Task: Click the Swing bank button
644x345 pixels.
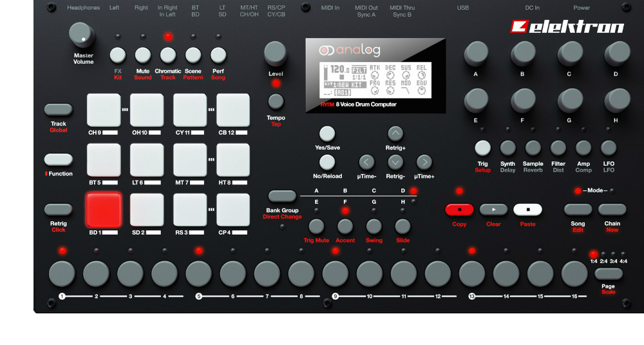Action: pos(374,226)
